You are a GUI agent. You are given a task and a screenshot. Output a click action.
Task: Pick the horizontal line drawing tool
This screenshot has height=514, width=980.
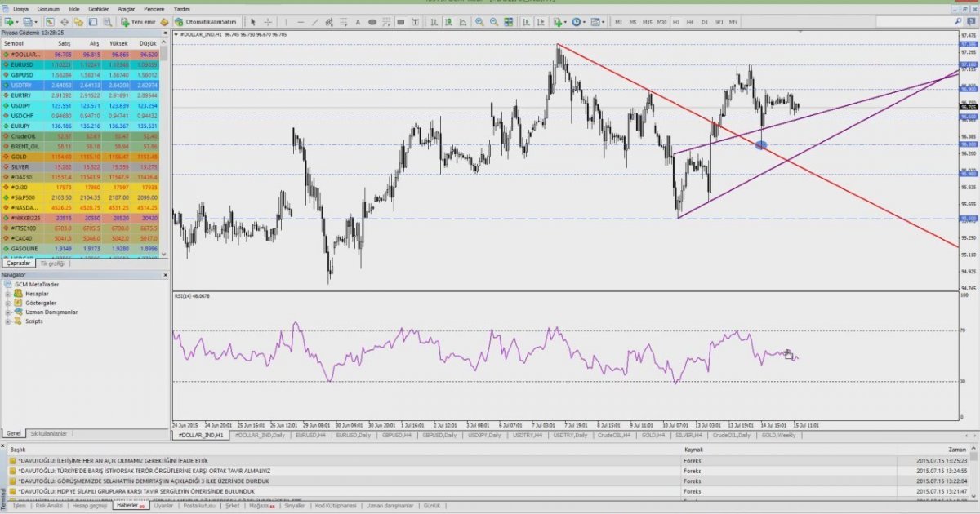(x=300, y=21)
